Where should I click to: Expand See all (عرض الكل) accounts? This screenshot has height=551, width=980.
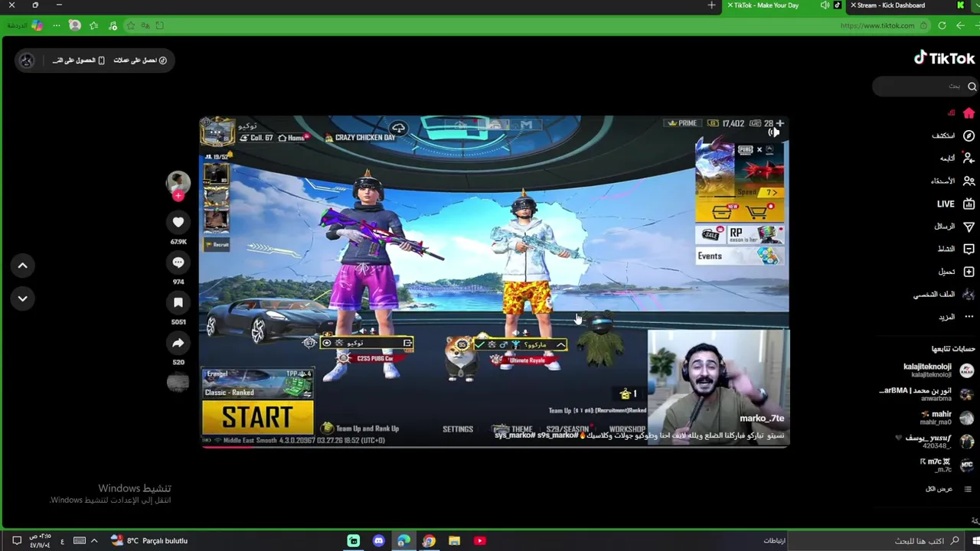tap(949, 489)
